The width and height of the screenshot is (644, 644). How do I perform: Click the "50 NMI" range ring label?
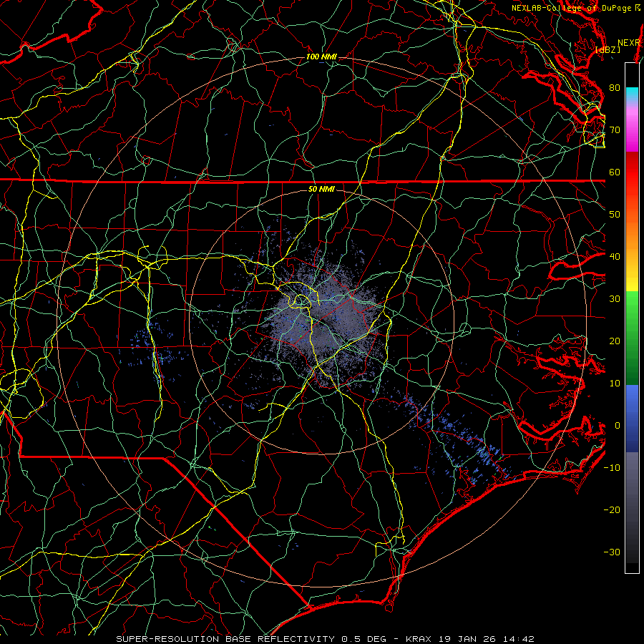click(321, 190)
